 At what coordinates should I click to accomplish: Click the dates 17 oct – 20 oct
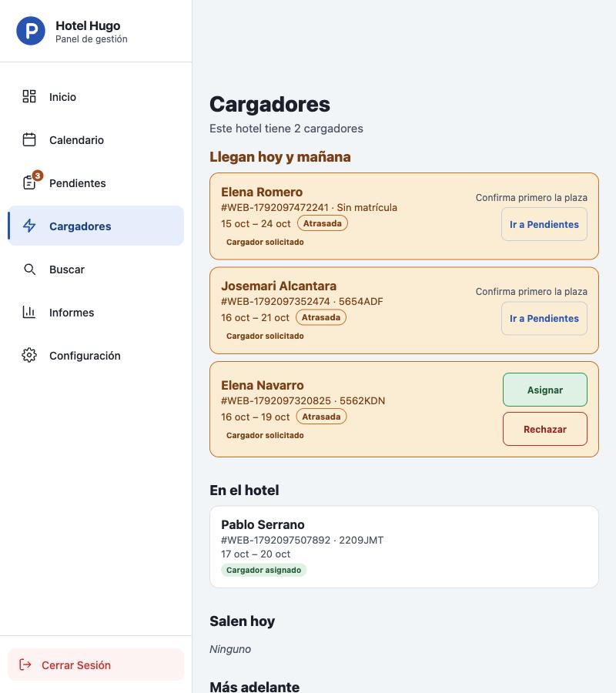tap(256, 554)
